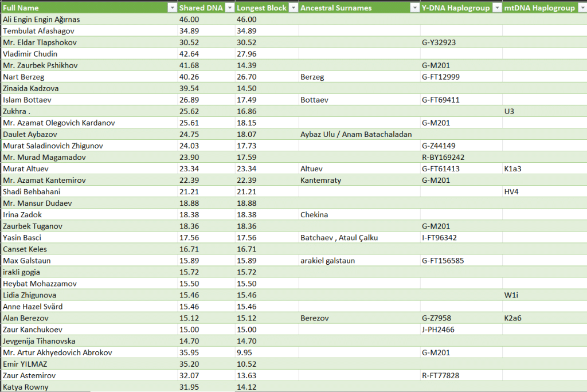Select the arakiel galstaun surname cell
This screenshot has height=392, width=587.
[327, 261]
